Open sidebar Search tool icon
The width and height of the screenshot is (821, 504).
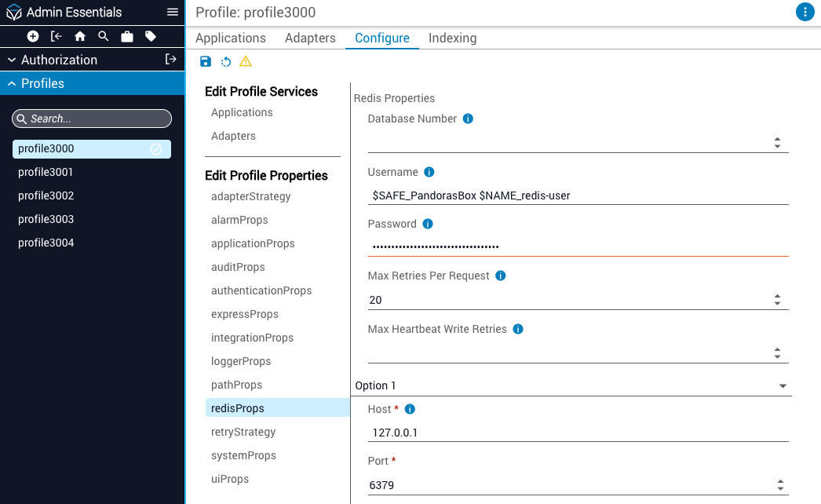click(103, 35)
